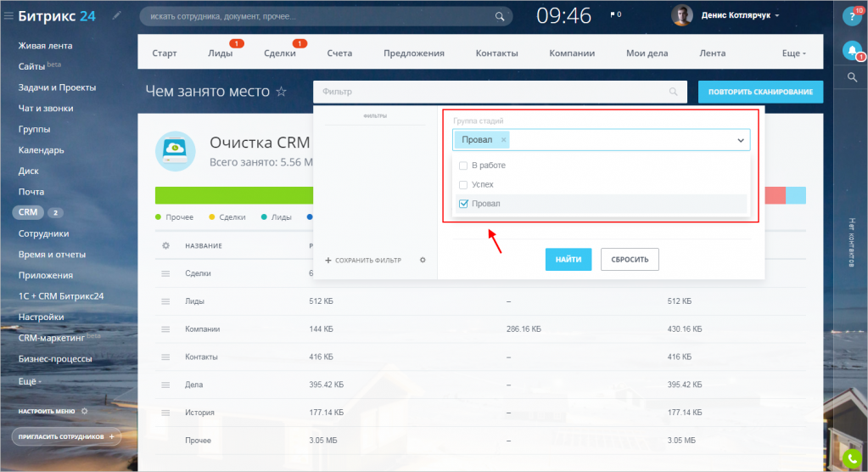Remove the Провал tag with its x
Image resolution: width=868 pixels, height=472 pixels.
pos(503,140)
